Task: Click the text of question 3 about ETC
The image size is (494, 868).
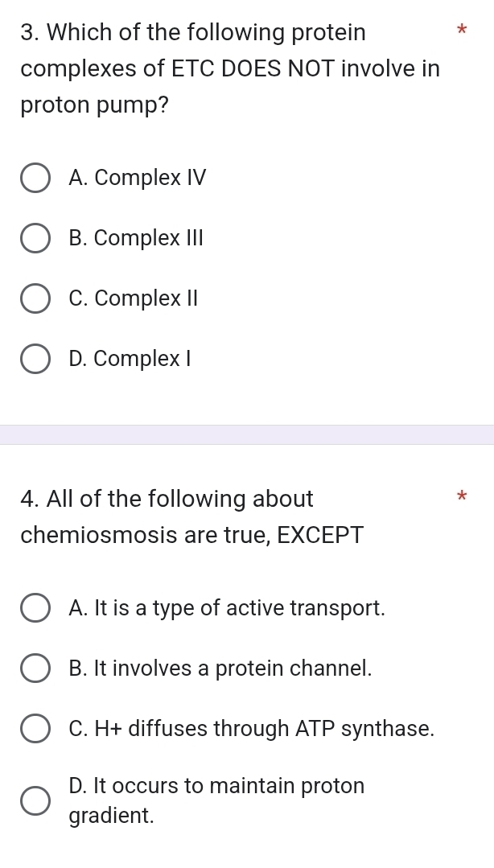Action: [x=229, y=68]
